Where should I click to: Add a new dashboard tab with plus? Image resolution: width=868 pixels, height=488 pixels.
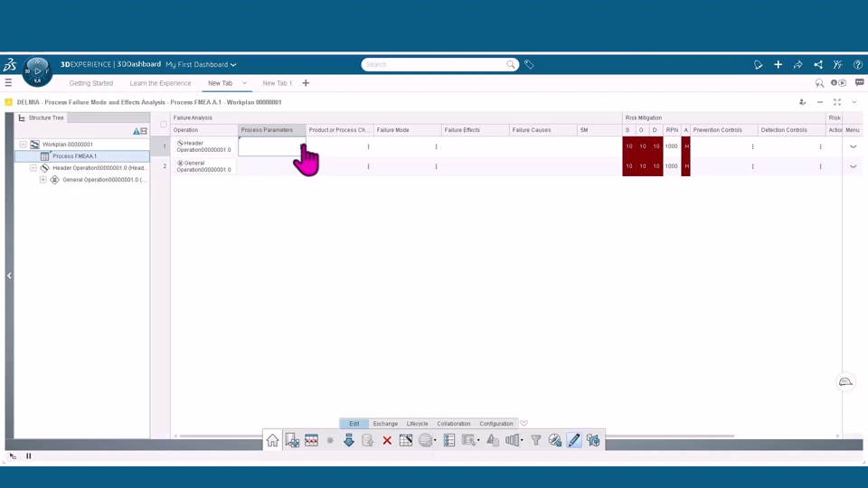(306, 83)
